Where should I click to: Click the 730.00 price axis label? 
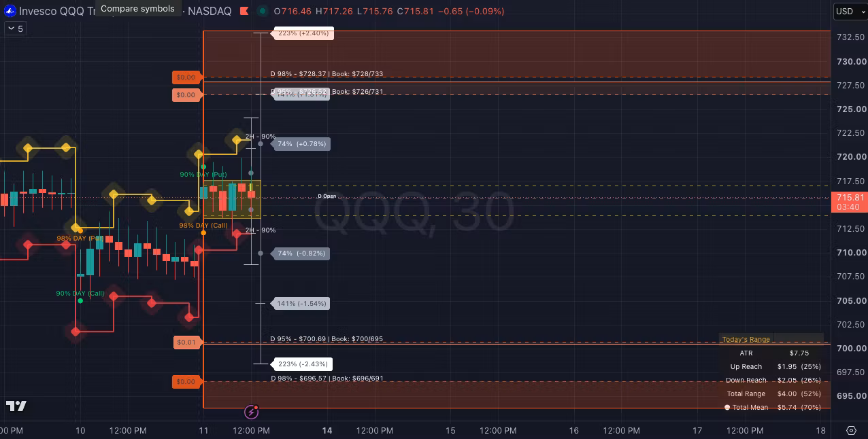(x=850, y=61)
